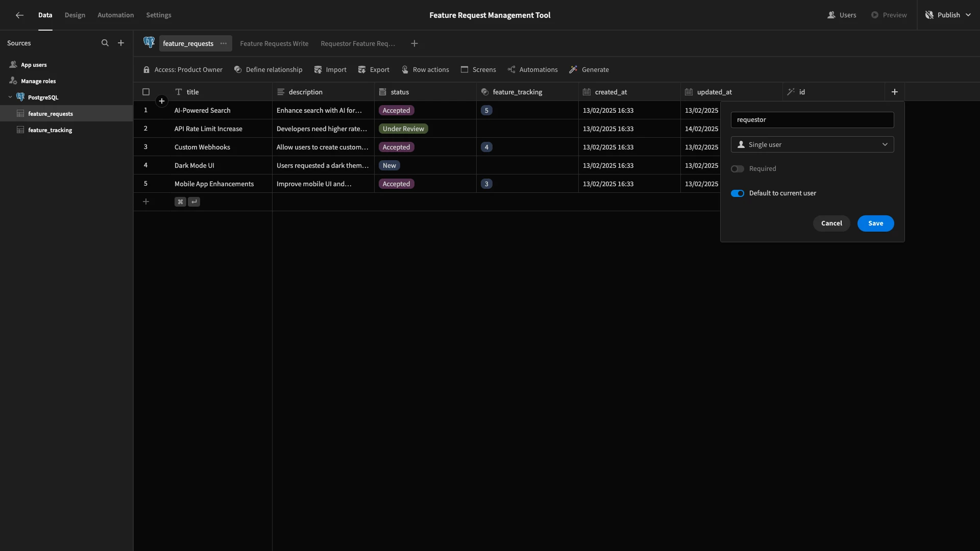Screen dimensions: 980x551
Task: Click the status column header
Action: point(425,92)
